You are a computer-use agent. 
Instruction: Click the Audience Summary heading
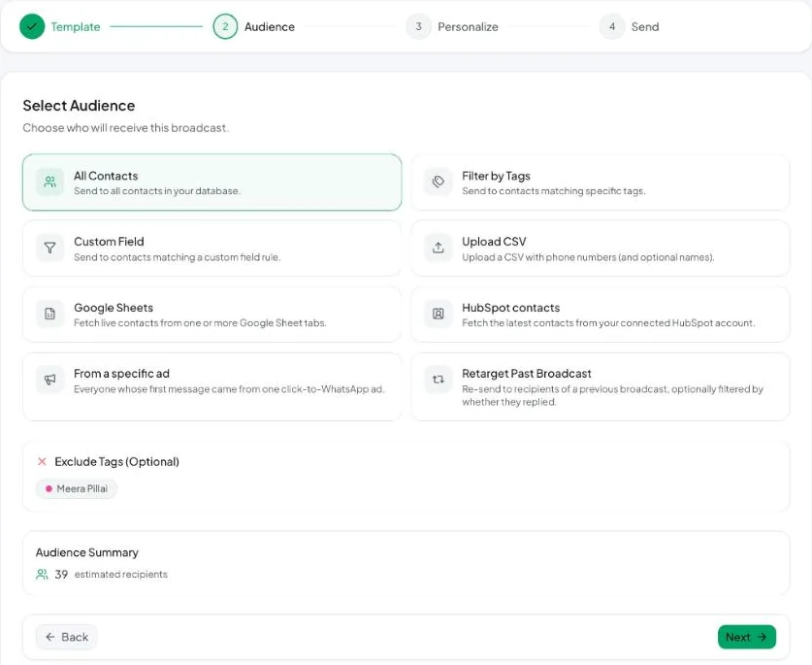87,552
